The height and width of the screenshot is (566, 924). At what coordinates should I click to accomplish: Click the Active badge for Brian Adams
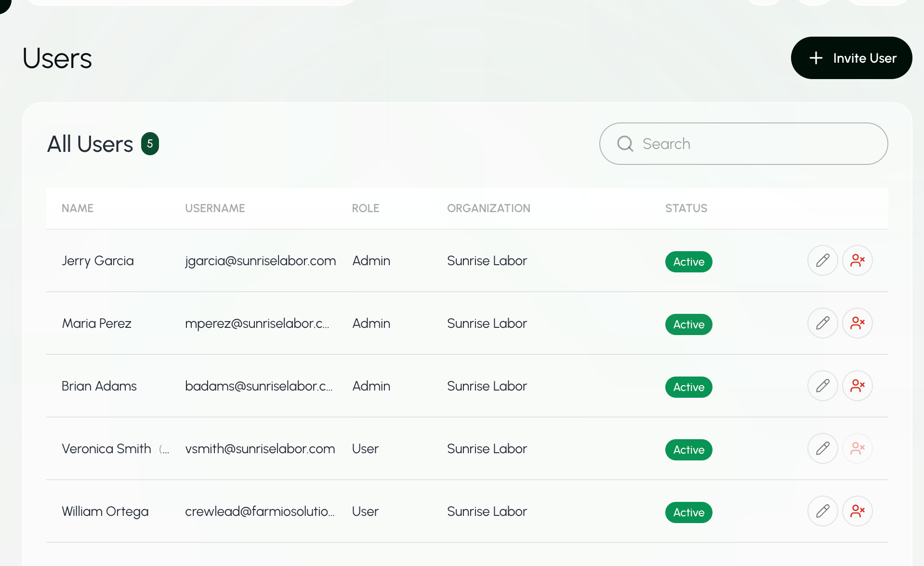[x=688, y=387]
